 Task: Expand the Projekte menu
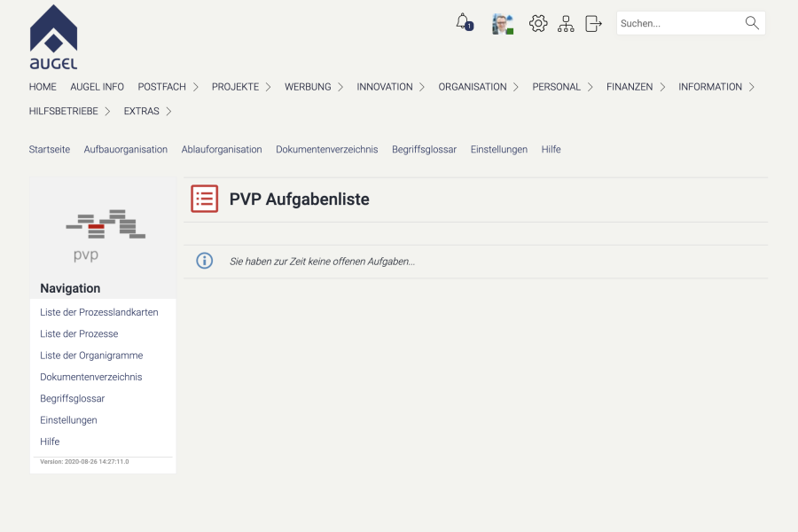click(x=241, y=87)
